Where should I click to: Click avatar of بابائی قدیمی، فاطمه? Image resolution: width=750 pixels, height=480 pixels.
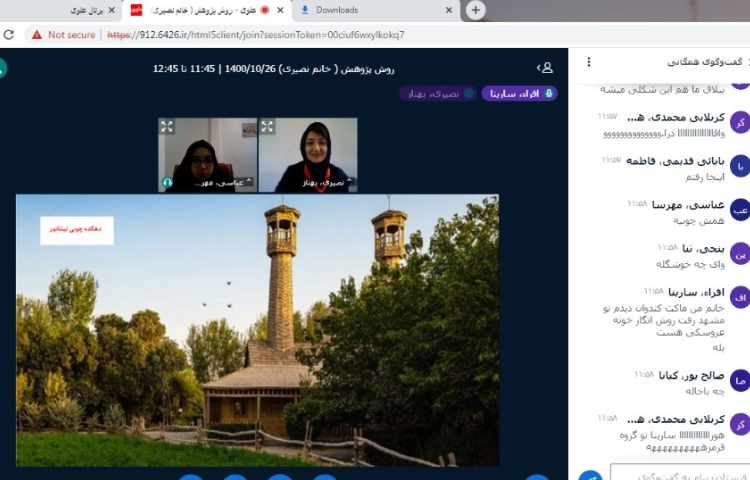pyautogui.click(x=740, y=166)
